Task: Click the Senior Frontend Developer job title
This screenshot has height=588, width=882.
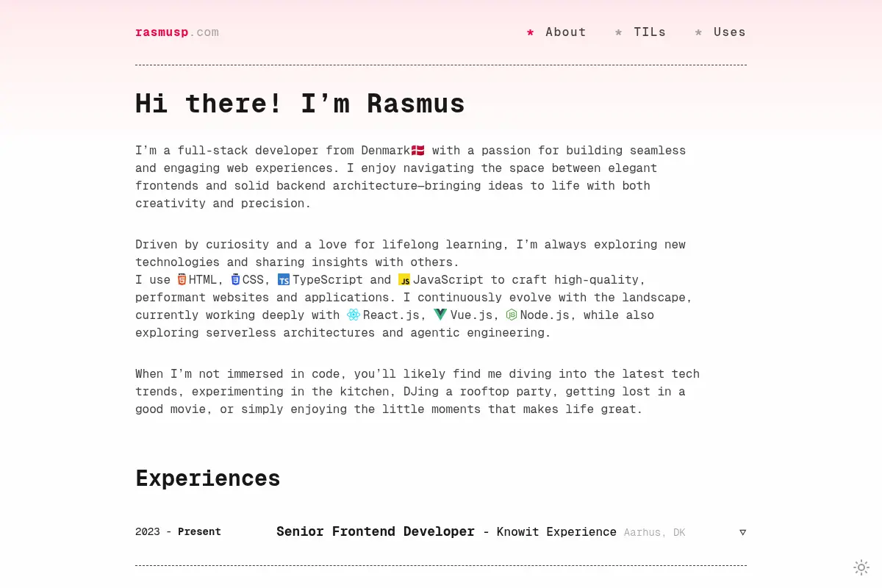Action: [376, 531]
